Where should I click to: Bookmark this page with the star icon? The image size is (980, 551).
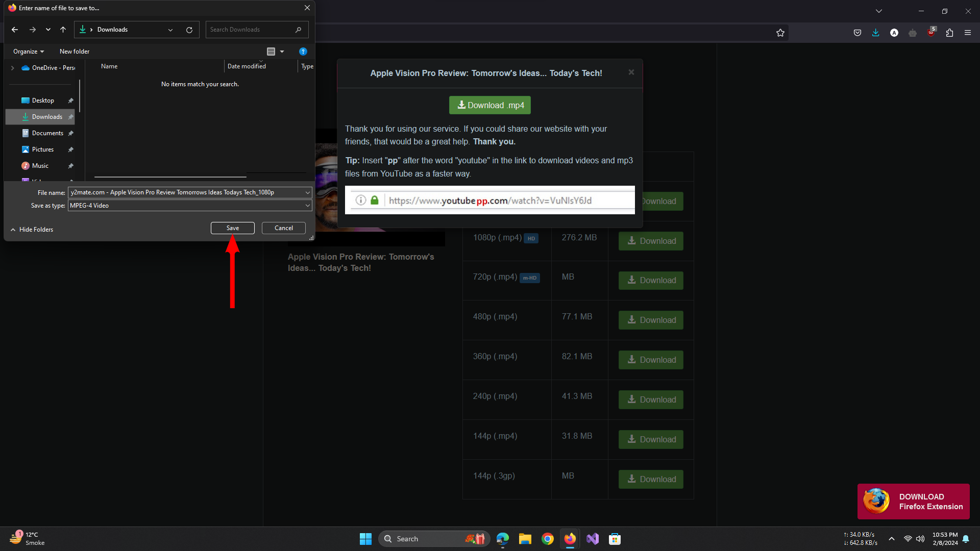point(780,33)
